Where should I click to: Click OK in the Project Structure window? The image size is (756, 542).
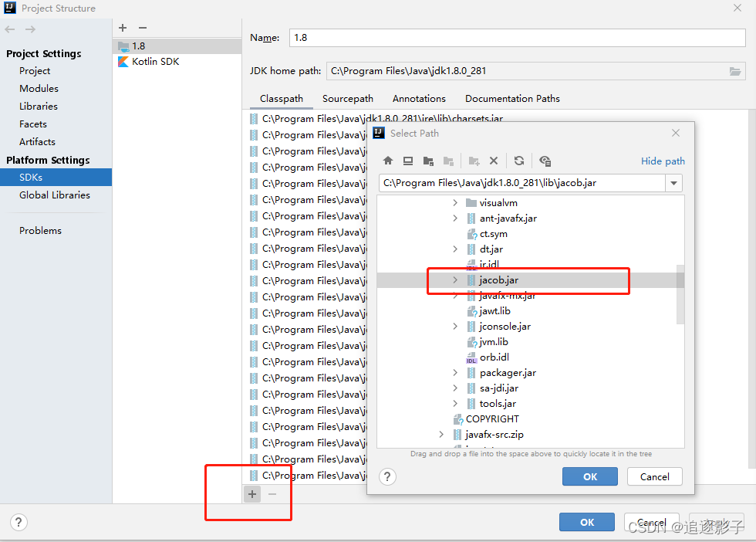pyautogui.click(x=587, y=522)
